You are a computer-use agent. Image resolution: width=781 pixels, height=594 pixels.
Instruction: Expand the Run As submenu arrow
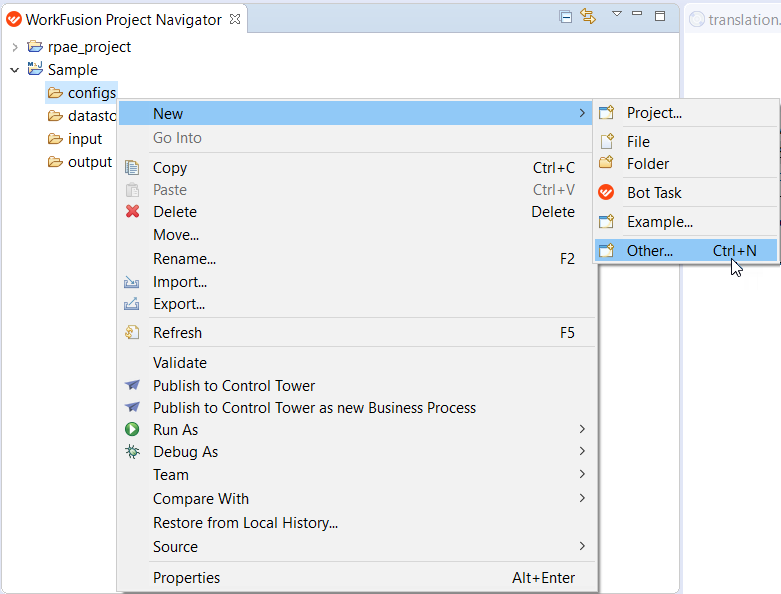tap(582, 429)
